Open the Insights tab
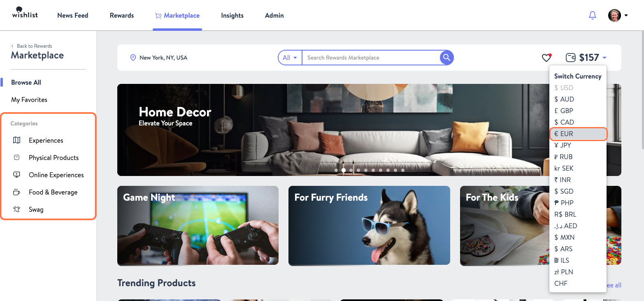 click(x=232, y=15)
